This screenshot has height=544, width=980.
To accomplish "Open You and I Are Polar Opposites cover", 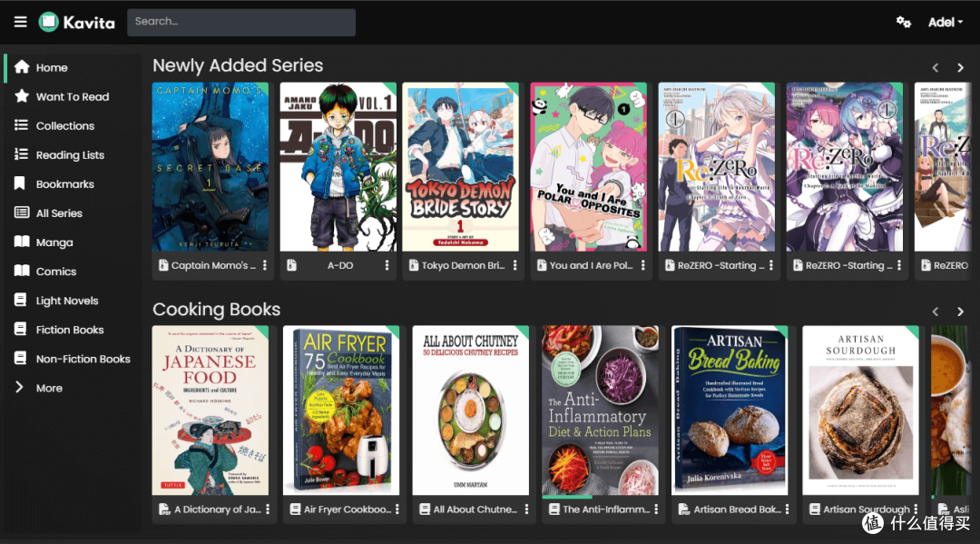I will pos(588,167).
